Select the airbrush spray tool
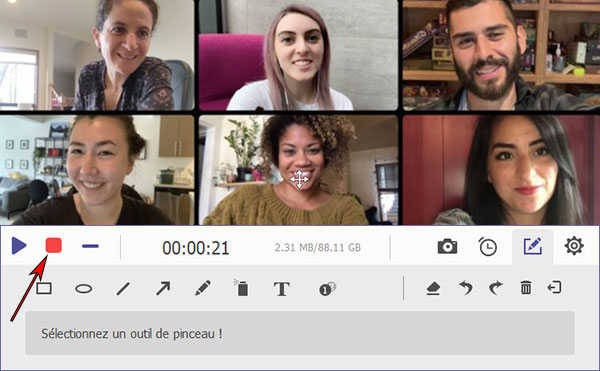The height and width of the screenshot is (371, 600). point(241,288)
